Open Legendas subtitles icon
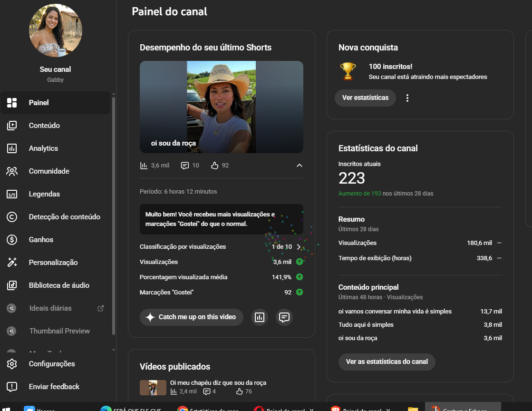This screenshot has width=532, height=411. [12, 194]
